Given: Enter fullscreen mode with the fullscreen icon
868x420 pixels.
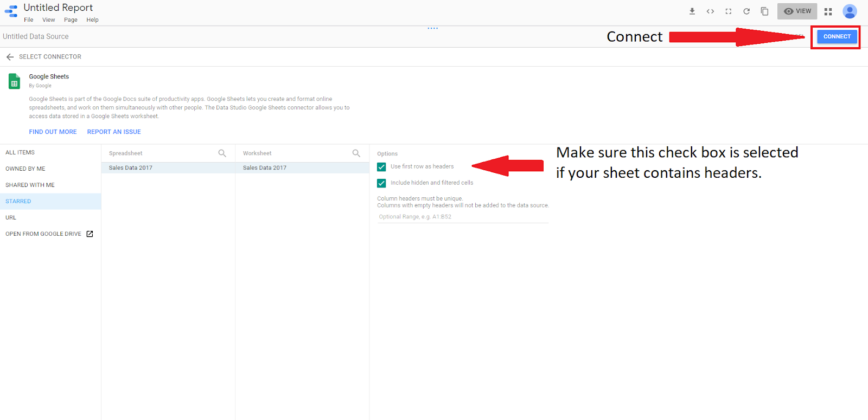Looking at the screenshot, I should click(x=729, y=11).
